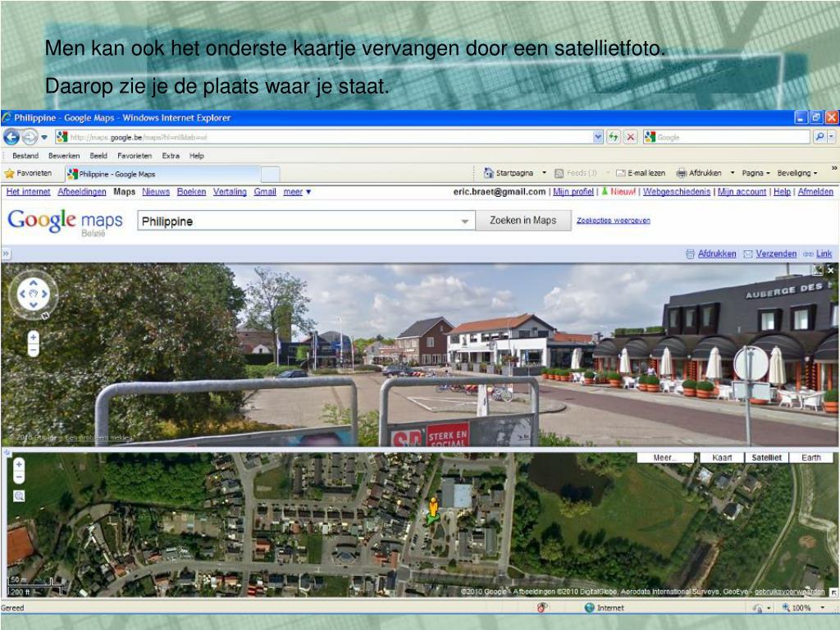Click the Mijn account link
840x630 pixels.
(742, 192)
